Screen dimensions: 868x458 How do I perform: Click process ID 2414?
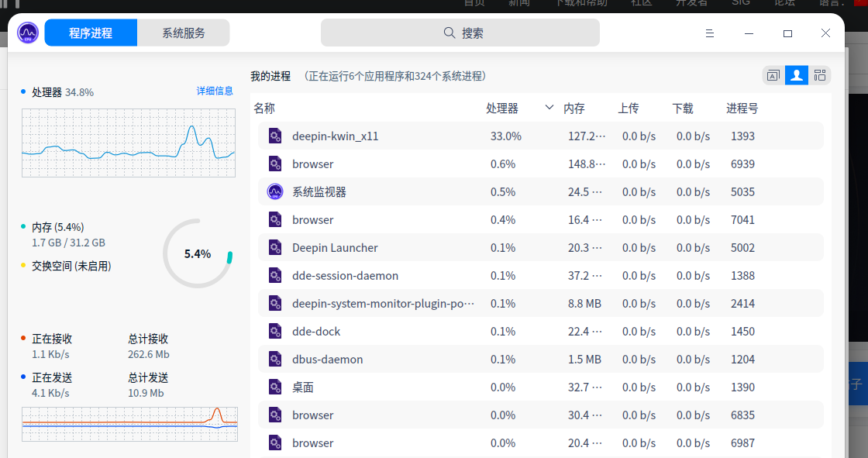pos(742,304)
